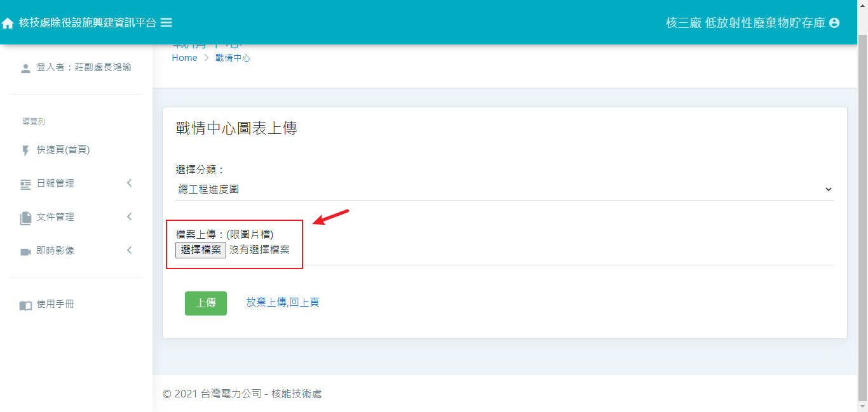Open the 總工程進度圖 category dropdown
Viewport: 868px width, 412px height.
[x=505, y=189]
